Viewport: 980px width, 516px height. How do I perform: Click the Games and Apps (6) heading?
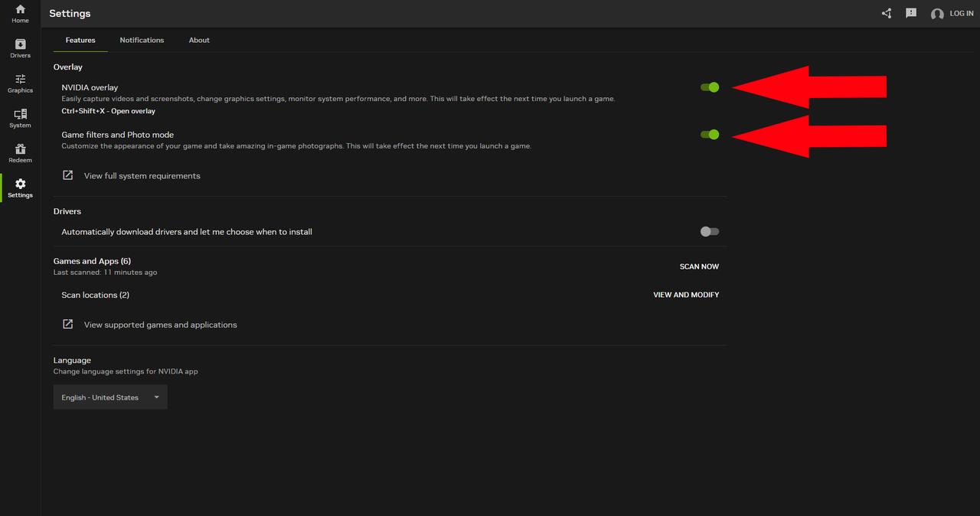(x=92, y=261)
